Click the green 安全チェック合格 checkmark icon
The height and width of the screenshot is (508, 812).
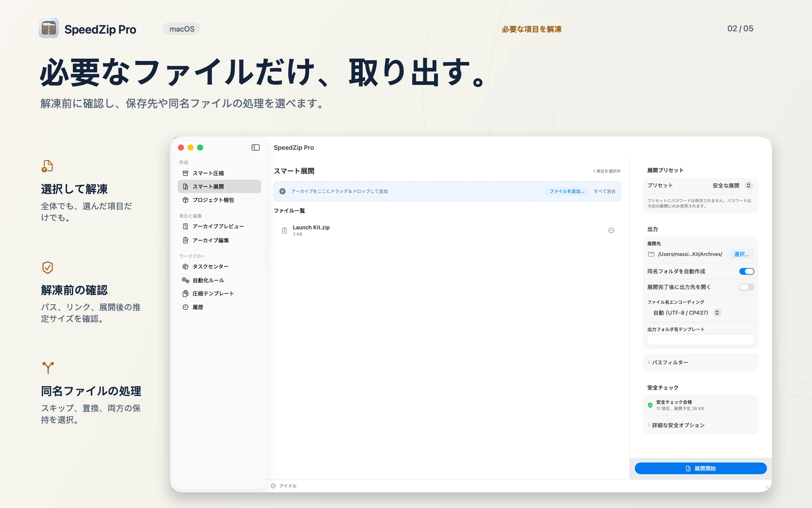(650, 405)
